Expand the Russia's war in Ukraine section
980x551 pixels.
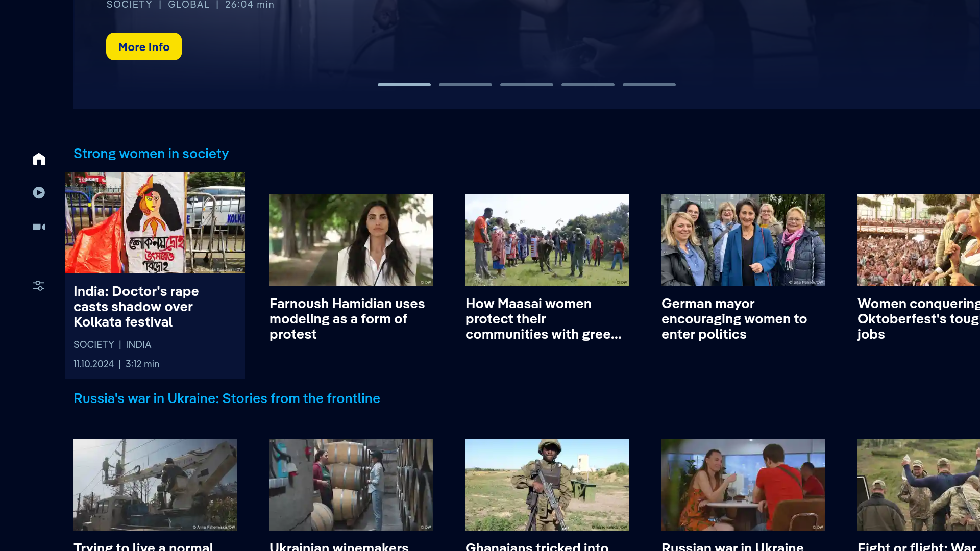pyautogui.click(x=227, y=398)
